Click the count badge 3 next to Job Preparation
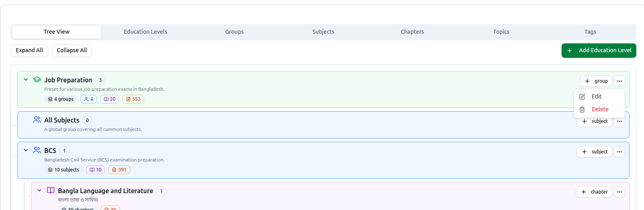 tap(100, 80)
